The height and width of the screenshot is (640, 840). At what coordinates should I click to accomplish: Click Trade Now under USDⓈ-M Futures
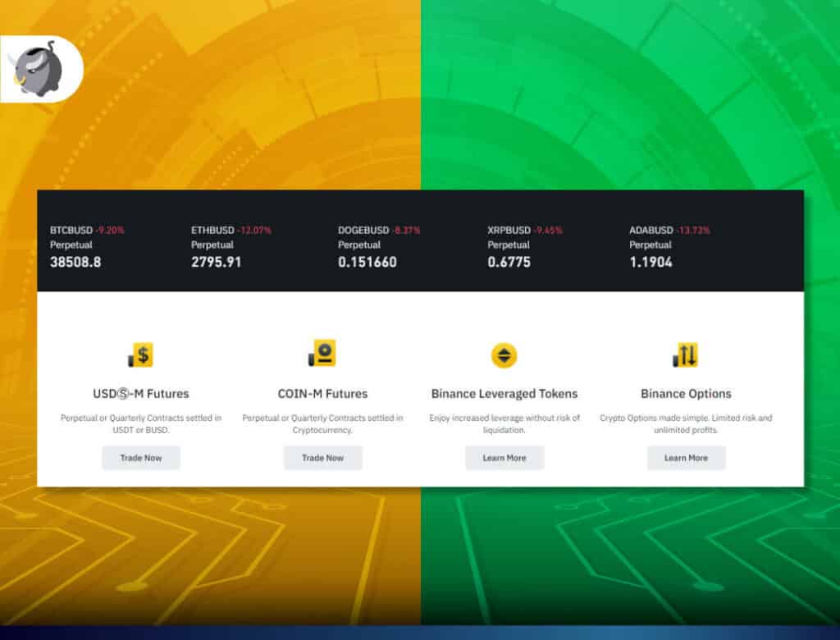pyautogui.click(x=141, y=458)
